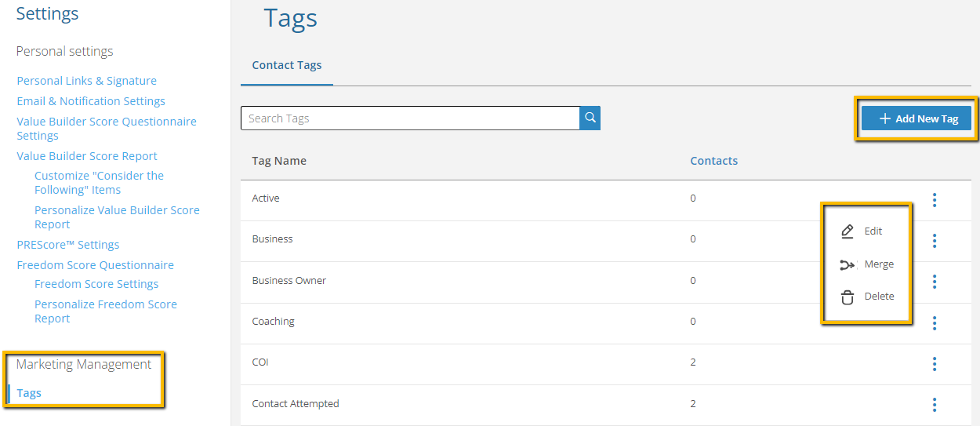Click contacts count 2 for Contact Attempted
980x426 pixels.
693,404
